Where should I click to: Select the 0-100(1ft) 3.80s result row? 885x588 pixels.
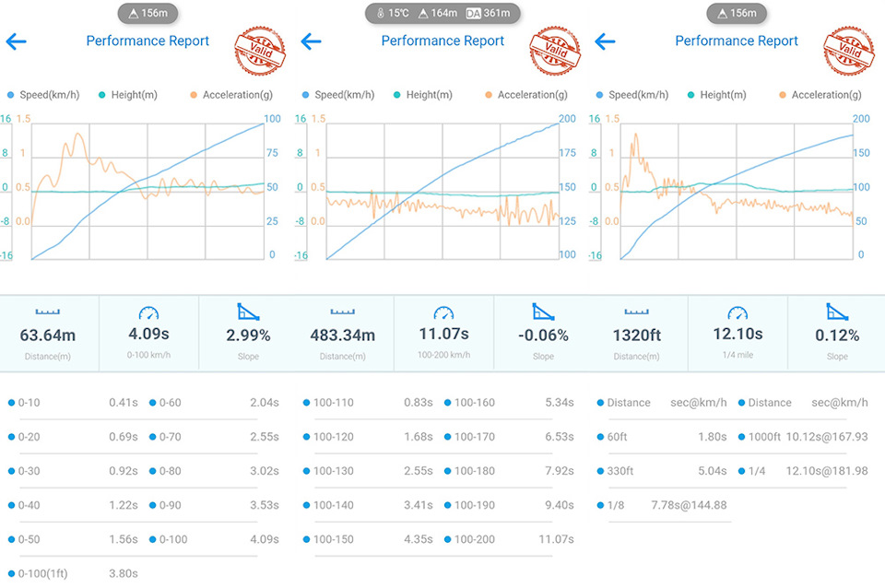coord(74,573)
